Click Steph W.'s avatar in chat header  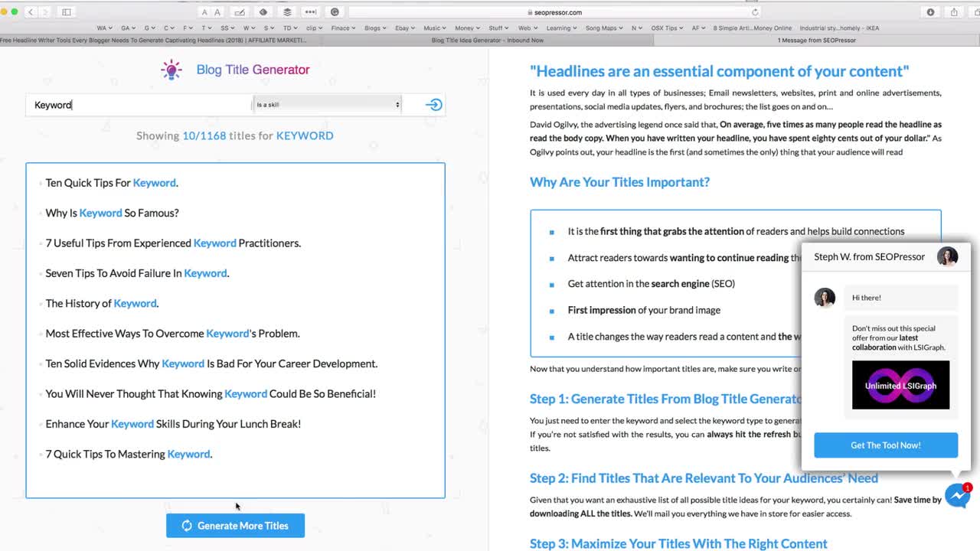pos(947,256)
